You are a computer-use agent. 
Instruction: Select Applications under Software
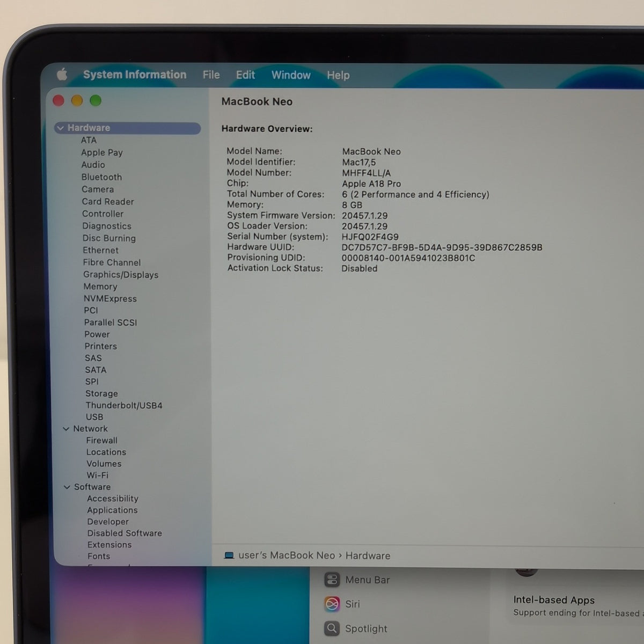click(x=112, y=510)
